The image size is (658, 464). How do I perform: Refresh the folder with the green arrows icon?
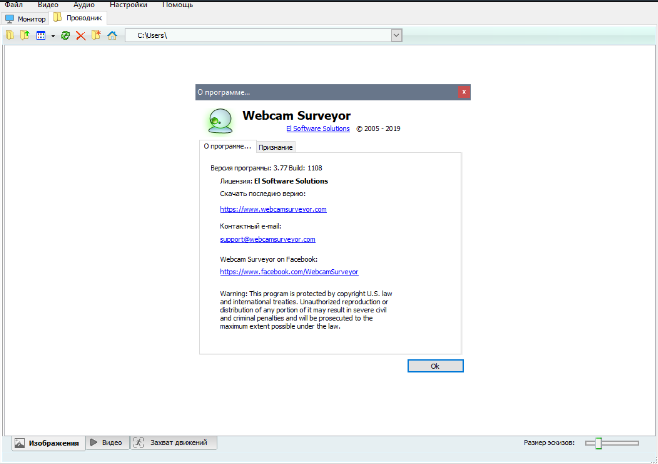pyautogui.click(x=65, y=36)
